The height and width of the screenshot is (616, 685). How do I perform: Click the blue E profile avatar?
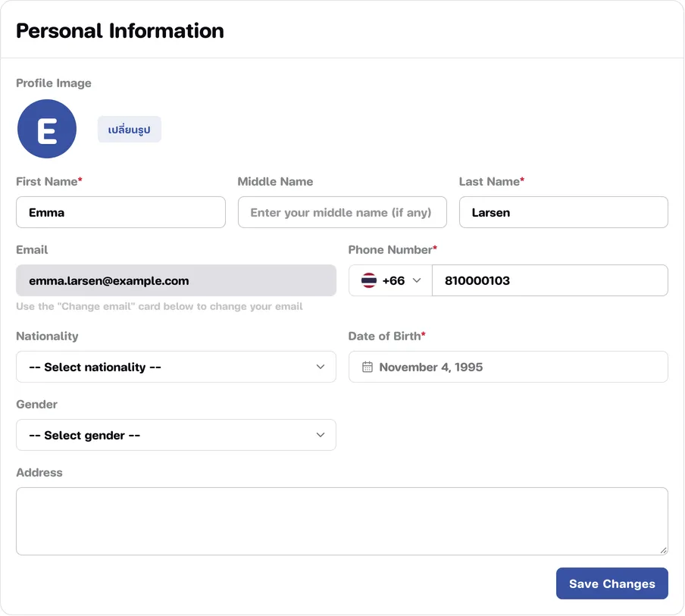(x=47, y=129)
